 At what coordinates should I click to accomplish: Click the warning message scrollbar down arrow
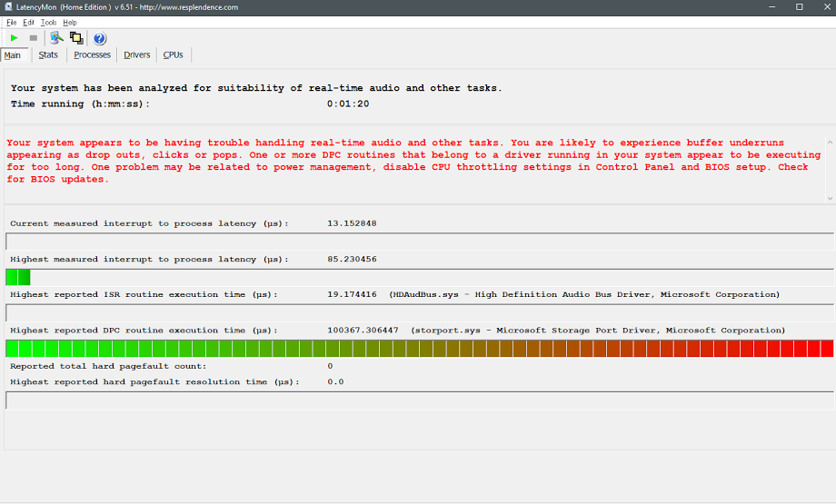click(x=830, y=198)
